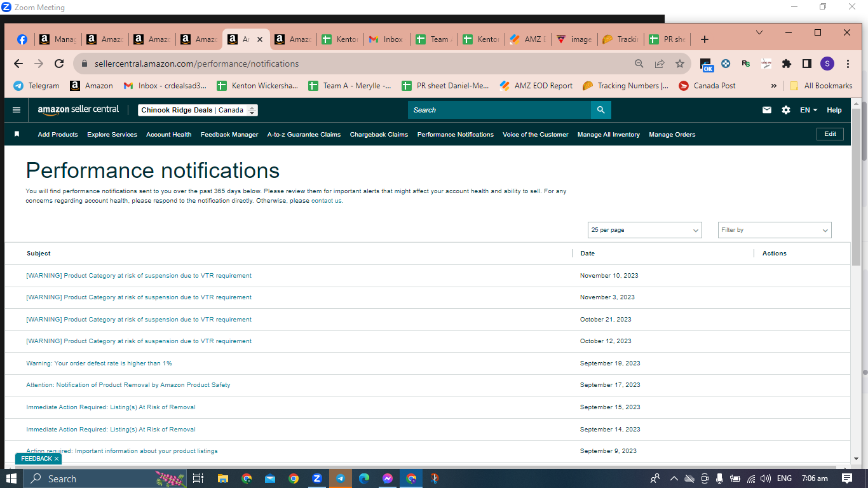Click the bookmark flag icon before Add Products
The image size is (868, 488).
click(17, 134)
